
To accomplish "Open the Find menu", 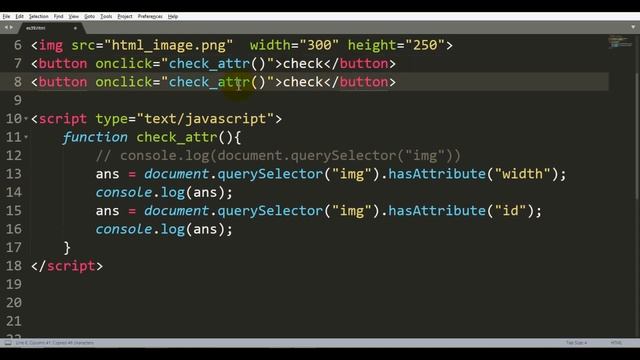I will tap(58, 16).
